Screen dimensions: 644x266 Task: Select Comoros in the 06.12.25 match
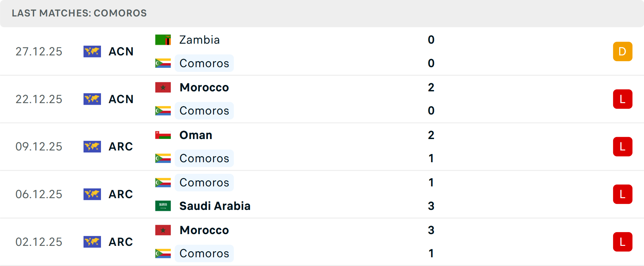tap(204, 183)
